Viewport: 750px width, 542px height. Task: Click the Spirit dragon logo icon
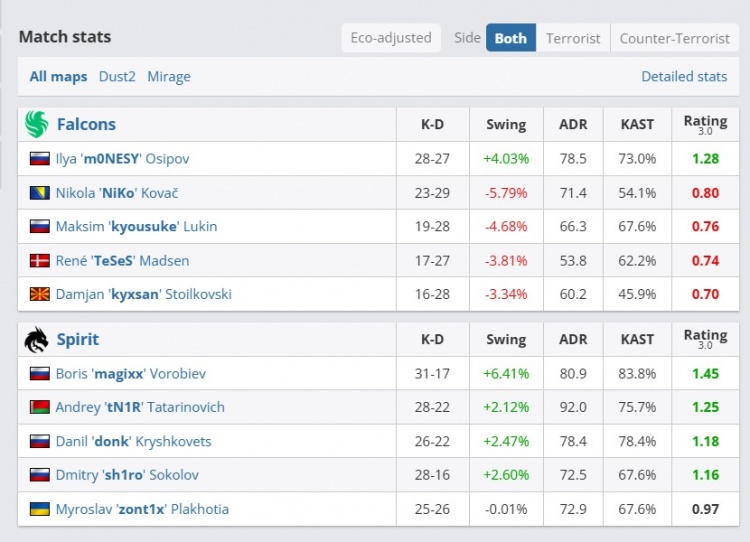coord(36,339)
